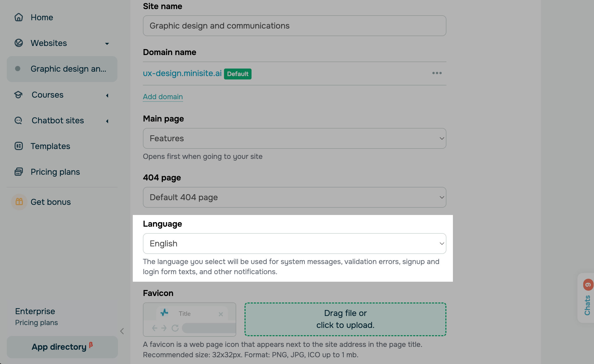
Task: Open the Language English dropdown
Action: click(294, 244)
